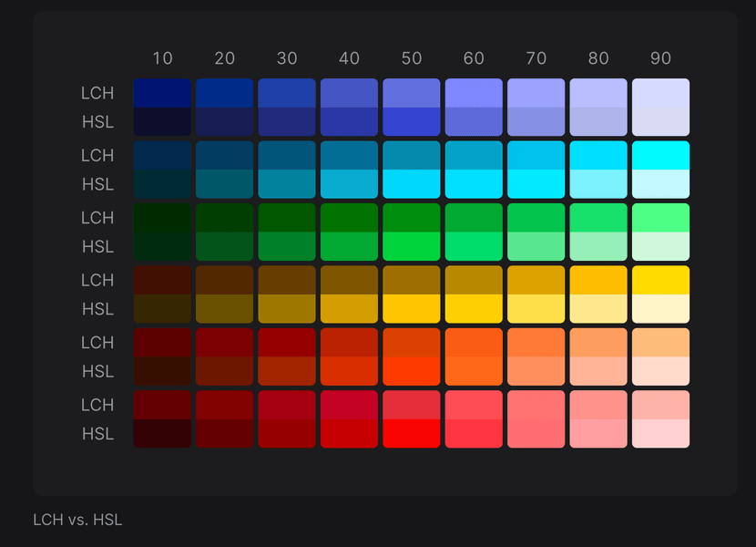Select the HSL label of the green row

click(97, 246)
